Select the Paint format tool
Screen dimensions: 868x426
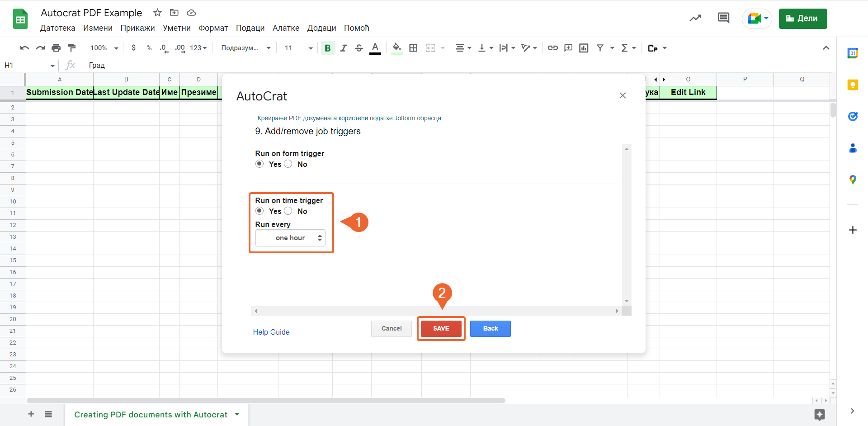(72, 48)
